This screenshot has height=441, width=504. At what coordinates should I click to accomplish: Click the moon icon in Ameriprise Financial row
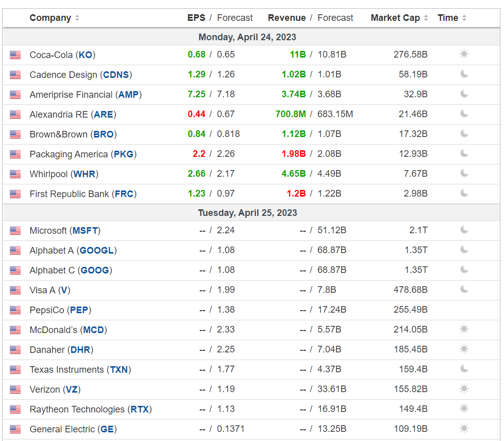464,94
